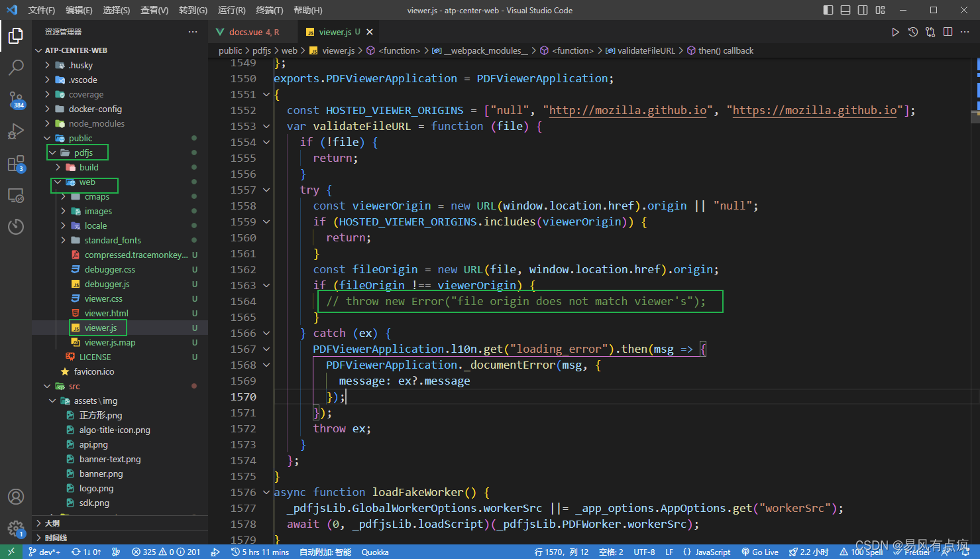980x559 pixels.
Task: Open Explorer panel More Actions ellipsis
Action: (x=193, y=32)
